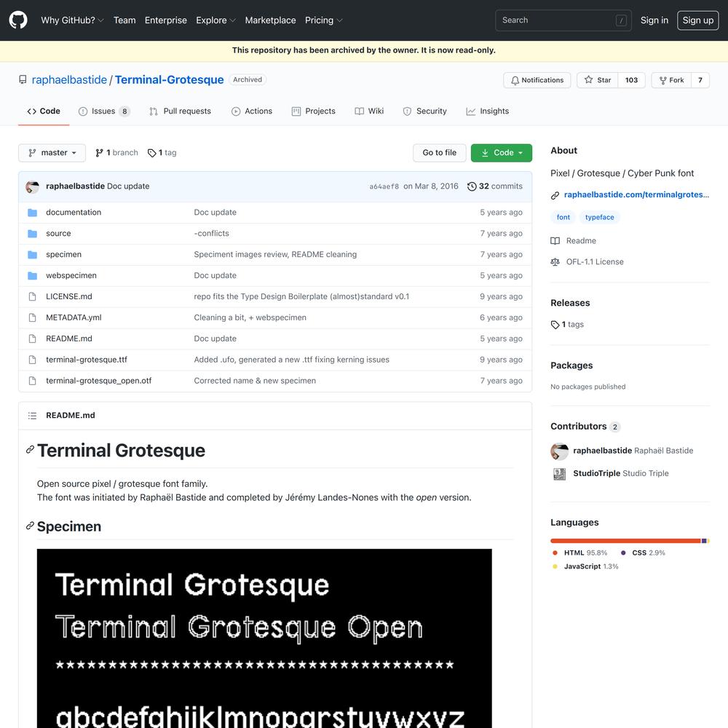Screen dimensions: 728x728
Task: Open the master branch selector
Action: pos(52,153)
